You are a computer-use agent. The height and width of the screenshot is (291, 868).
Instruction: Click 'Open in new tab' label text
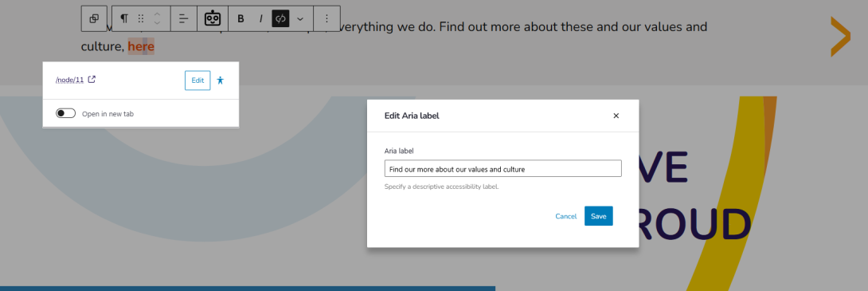click(x=108, y=114)
